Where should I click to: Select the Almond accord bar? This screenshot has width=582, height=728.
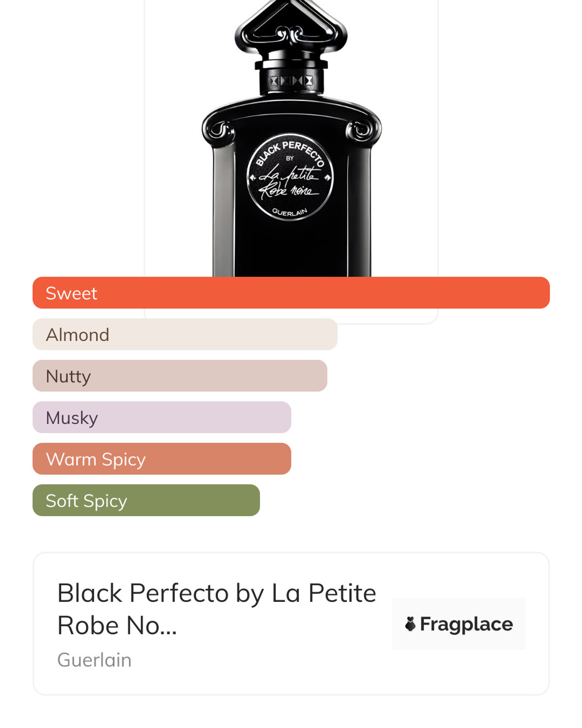pos(185,334)
